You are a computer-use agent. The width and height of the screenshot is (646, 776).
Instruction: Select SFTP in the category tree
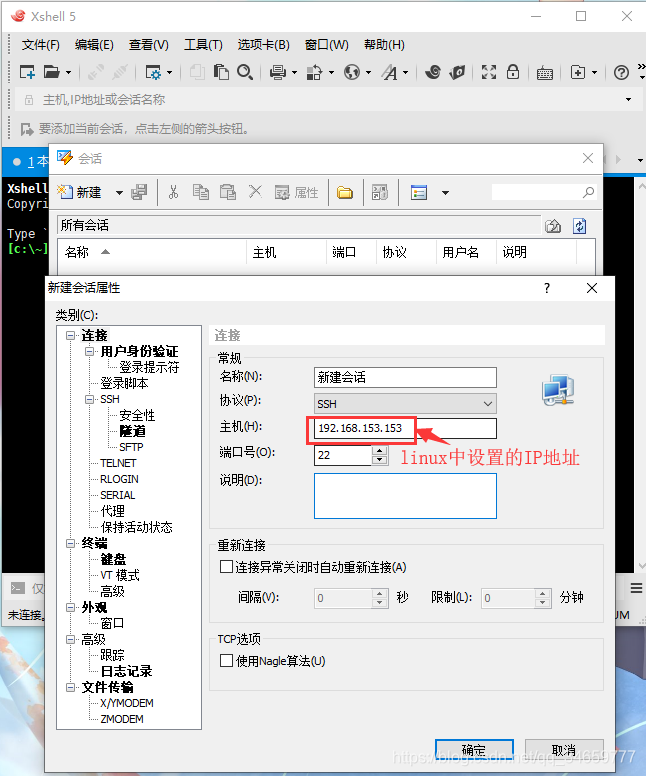coord(131,447)
